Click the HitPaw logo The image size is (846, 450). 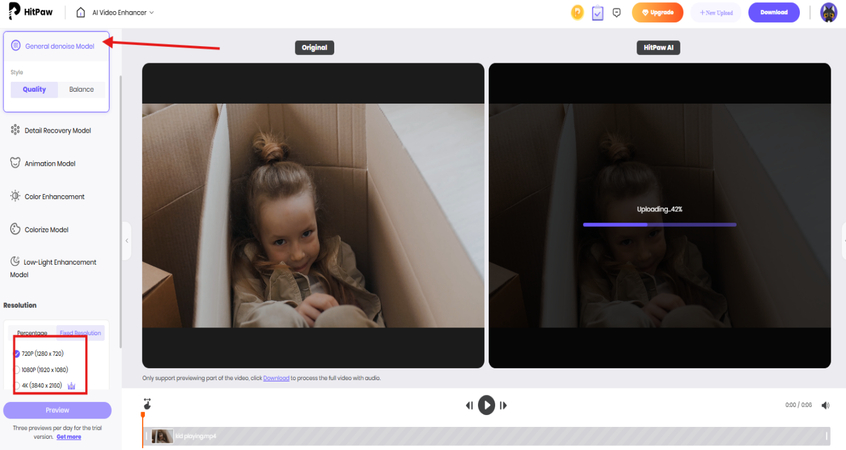[x=30, y=11]
